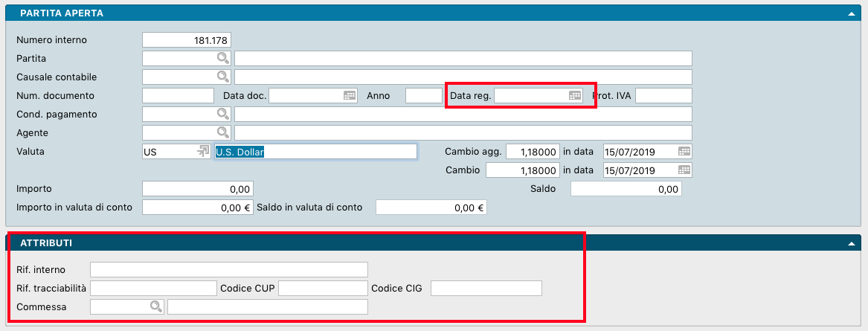Click the Importo amount field
Viewport: 868px width, 331px height.
198,189
